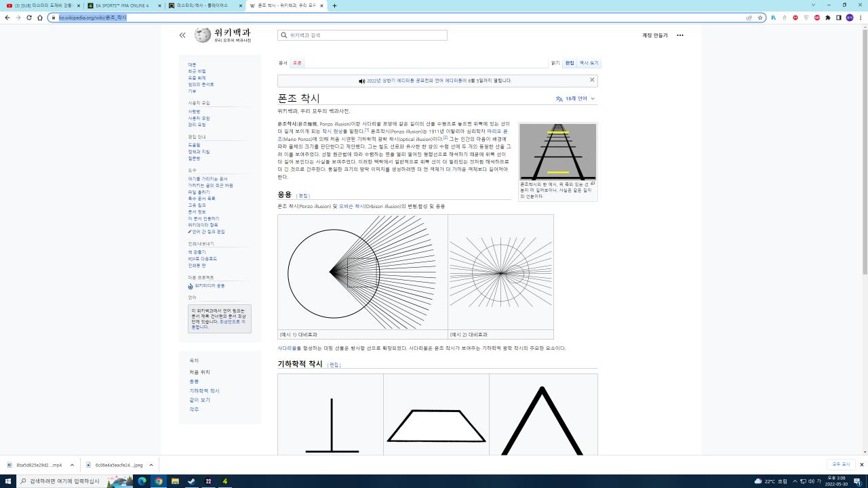Share this page icon in address bar
Screen dimensions: 868x488
click(749, 18)
